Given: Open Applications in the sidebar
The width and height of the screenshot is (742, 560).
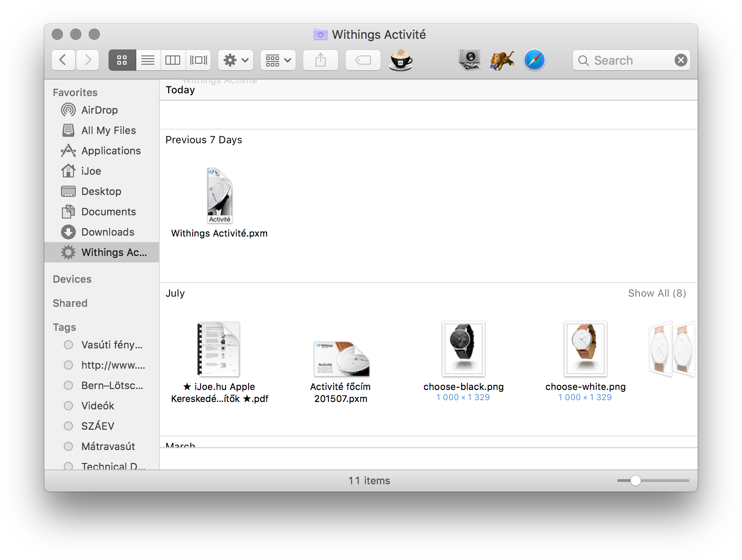Looking at the screenshot, I should coord(102,151).
